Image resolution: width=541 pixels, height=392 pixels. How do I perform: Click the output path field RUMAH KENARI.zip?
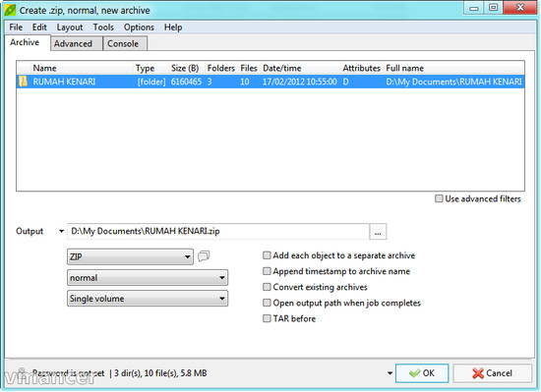pos(218,231)
